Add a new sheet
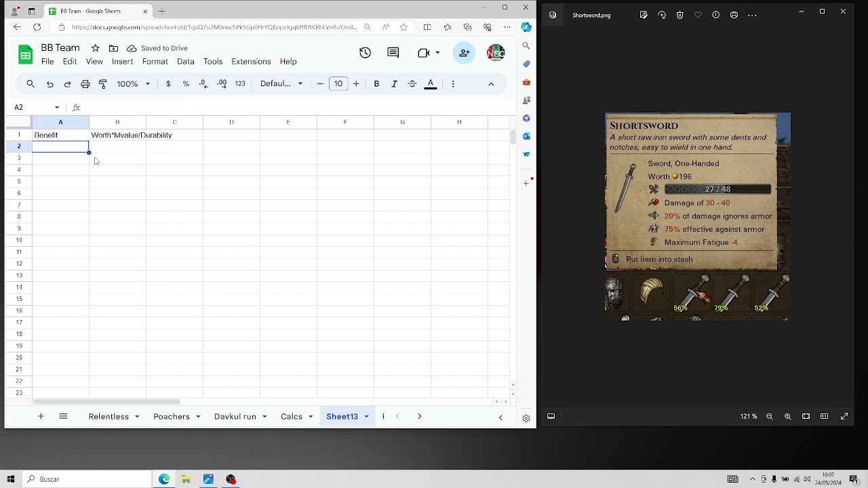Image resolution: width=868 pixels, height=488 pixels. click(x=41, y=416)
